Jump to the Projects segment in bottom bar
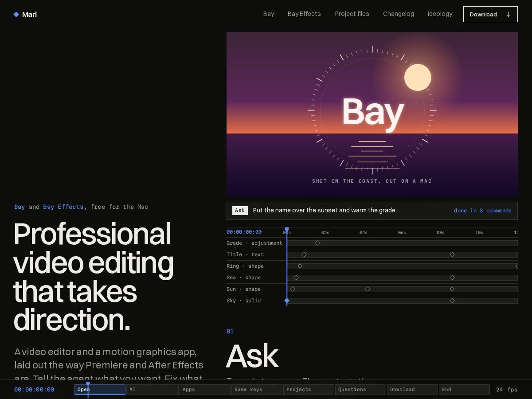Image resolution: width=532 pixels, height=399 pixels. (x=309, y=390)
